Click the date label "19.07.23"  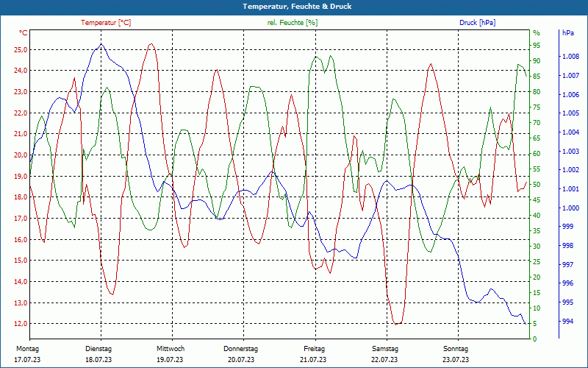170,360
